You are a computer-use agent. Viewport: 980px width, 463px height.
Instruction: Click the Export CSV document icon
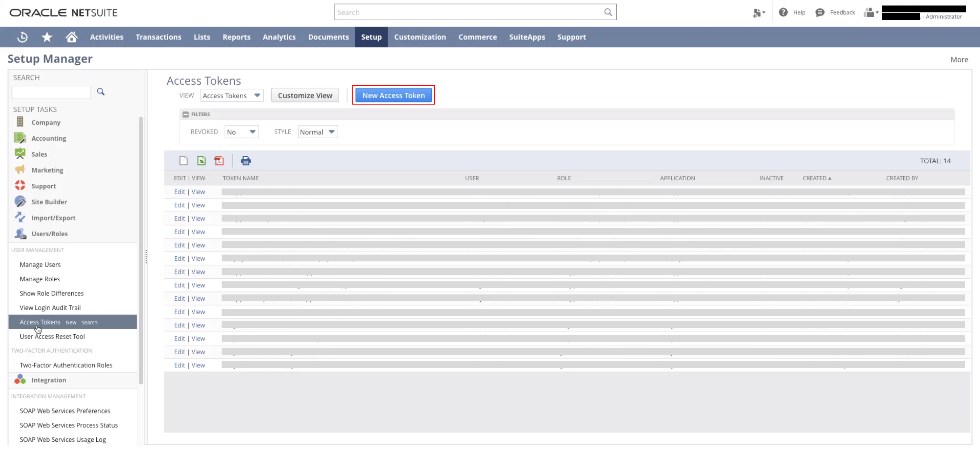tap(183, 161)
